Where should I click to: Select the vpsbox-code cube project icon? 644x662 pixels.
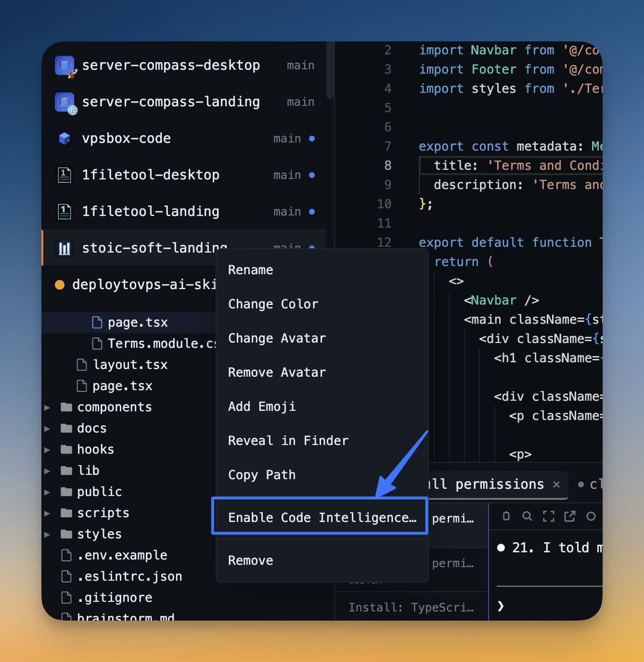64,138
